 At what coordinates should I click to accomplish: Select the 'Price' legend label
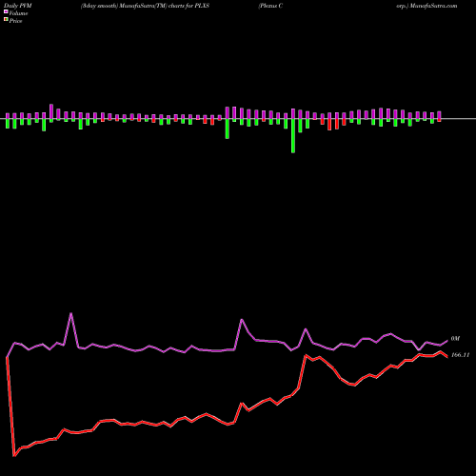click(x=15, y=21)
